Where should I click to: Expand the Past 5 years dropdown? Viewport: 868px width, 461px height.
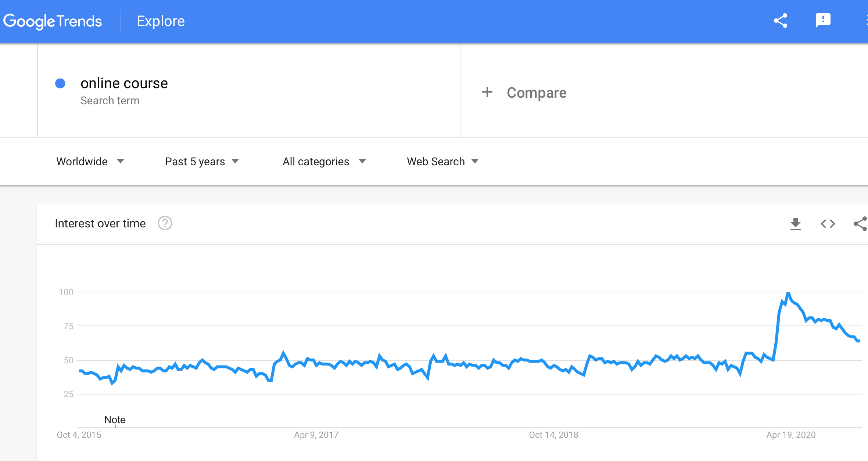[202, 161]
